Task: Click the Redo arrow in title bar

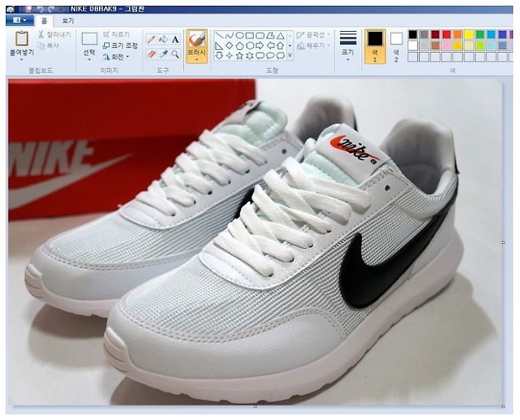Action: 51,9
